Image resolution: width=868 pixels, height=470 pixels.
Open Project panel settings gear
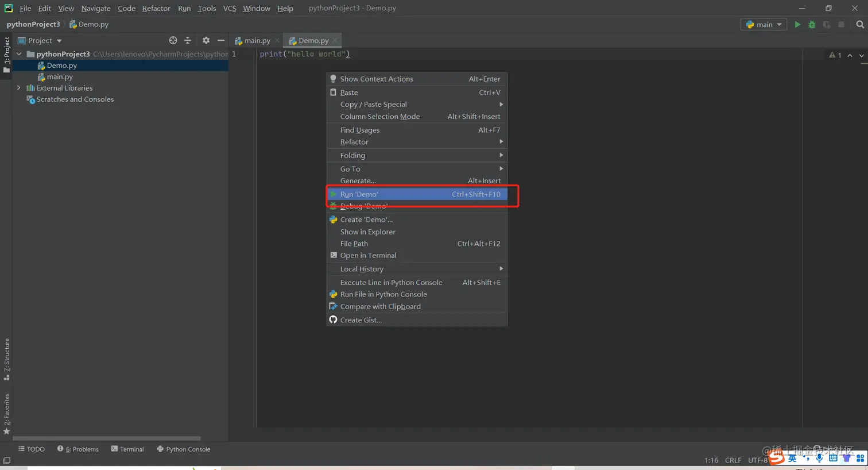(x=206, y=41)
